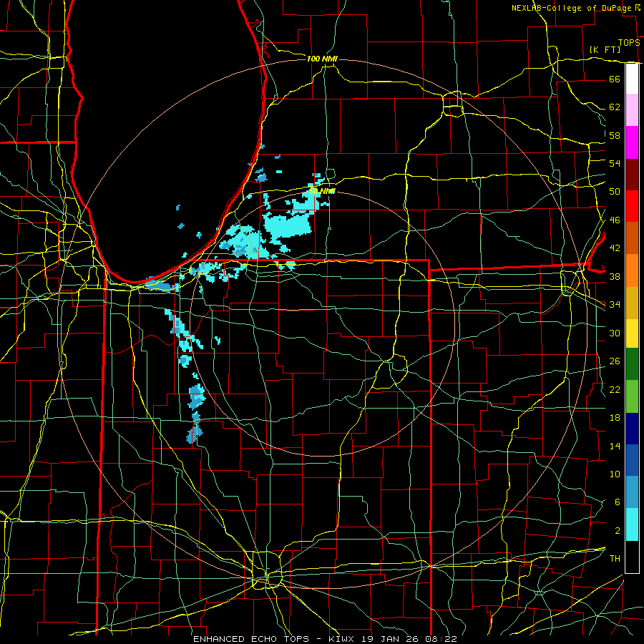Click the '19 JAN 26' date text

point(391,639)
